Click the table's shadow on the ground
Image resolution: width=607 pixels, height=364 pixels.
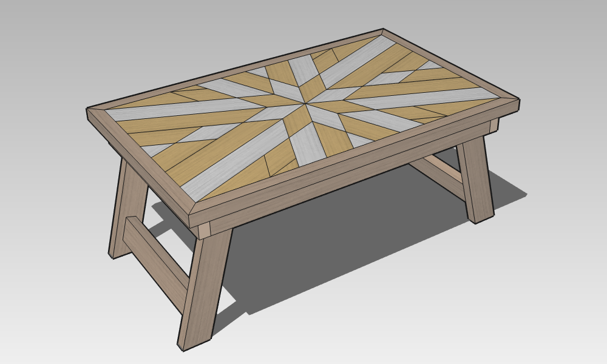(x=340, y=243)
